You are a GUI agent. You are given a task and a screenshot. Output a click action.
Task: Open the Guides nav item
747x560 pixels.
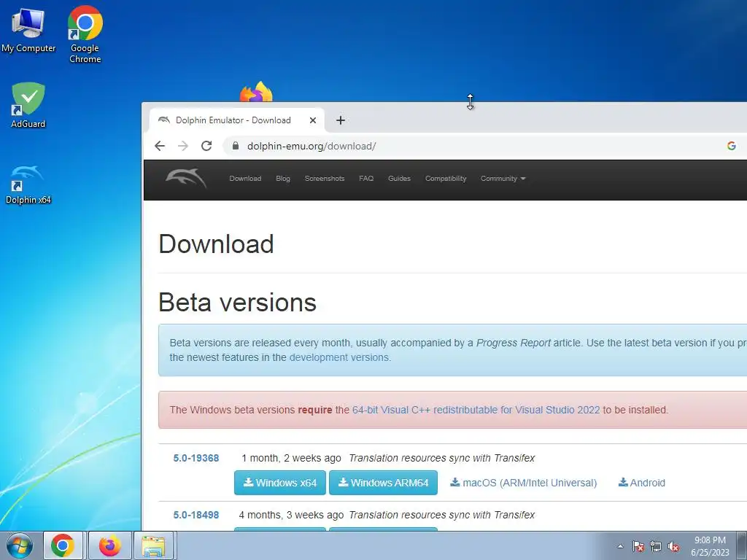[399, 179]
